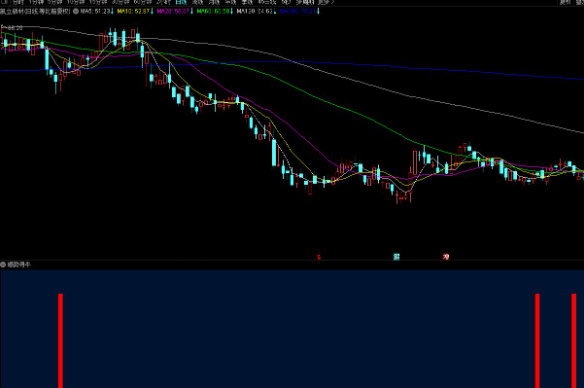This screenshot has height=388, width=584.
Task: Select the 月线 monthly tab
Action: [x=214, y=2]
